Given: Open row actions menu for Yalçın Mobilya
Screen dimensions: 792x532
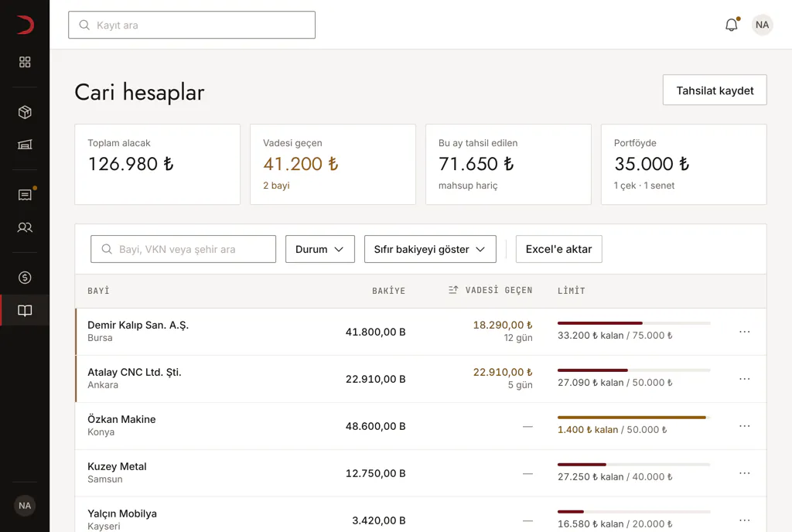Looking at the screenshot, I should 745,520.
